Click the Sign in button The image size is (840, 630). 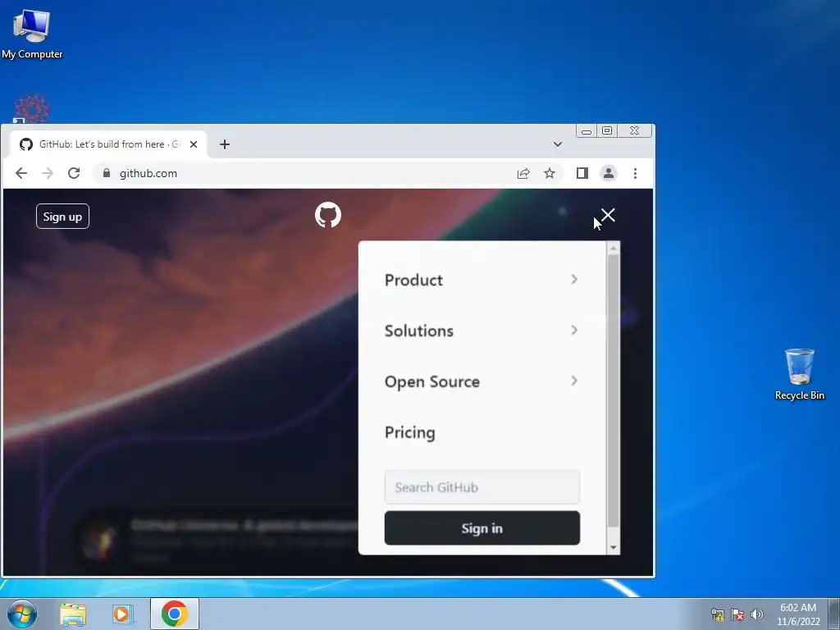click(482, 528)
